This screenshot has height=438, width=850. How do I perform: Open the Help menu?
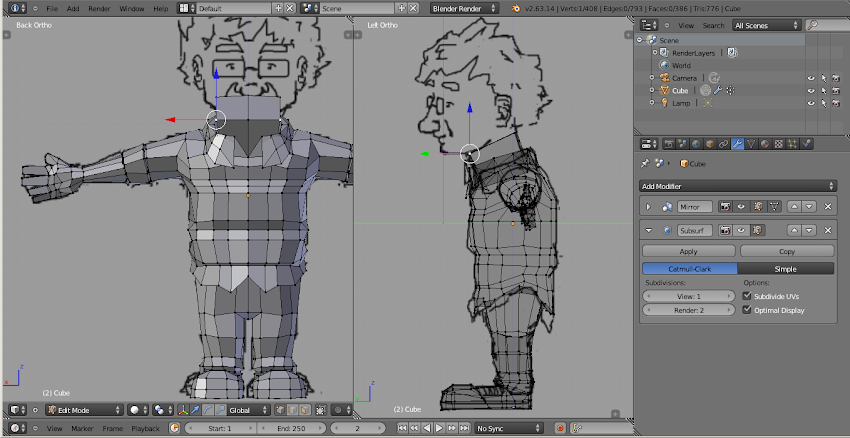coord(160,9)
